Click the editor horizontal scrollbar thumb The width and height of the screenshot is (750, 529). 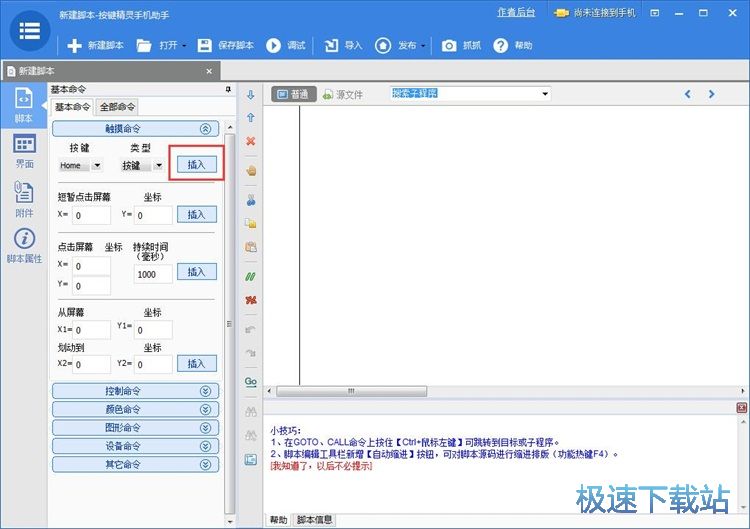tap(352, 391)
